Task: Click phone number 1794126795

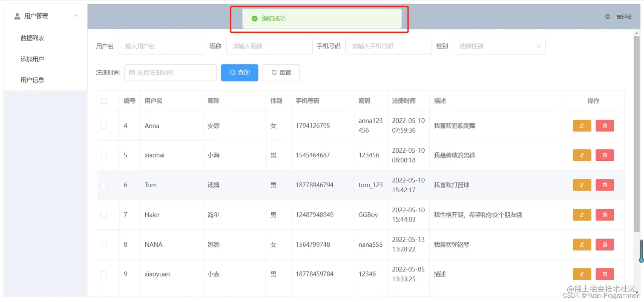Action: [x=313, y=125]
